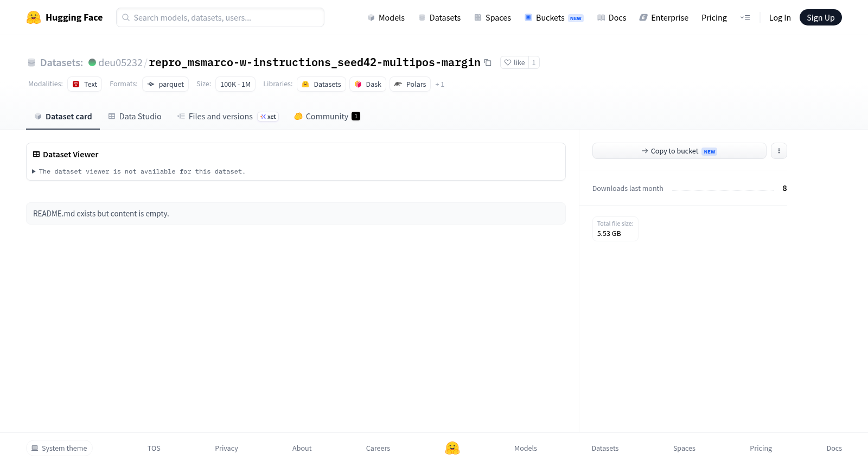Screen dimensions: 868x467
Task: Click the Enterprise icon in the top navigation
Action: [x=643, y=18]
